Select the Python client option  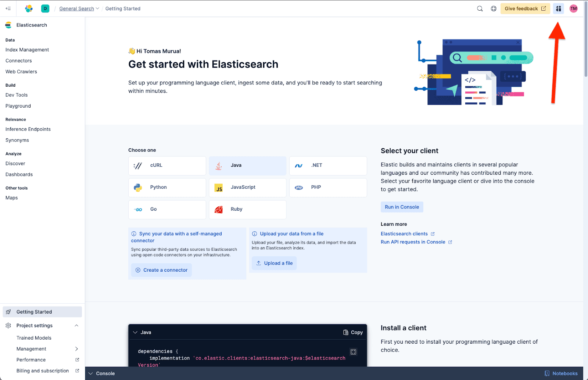pyautogui.click(x=167, y=187)
